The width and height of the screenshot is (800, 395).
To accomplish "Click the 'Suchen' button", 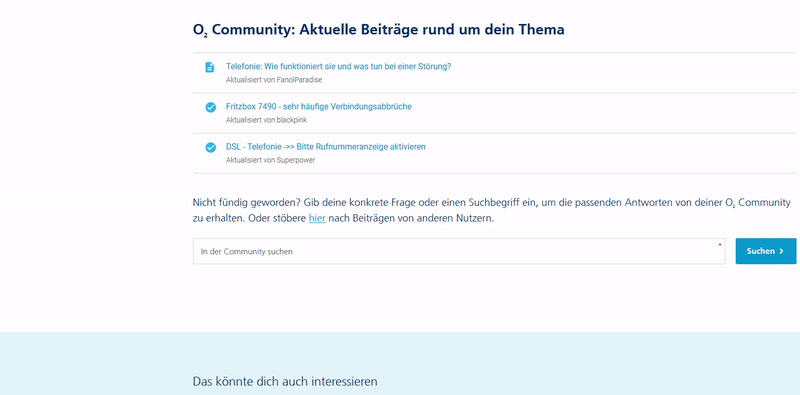I will pyautogui.click(x=765, y=251).
